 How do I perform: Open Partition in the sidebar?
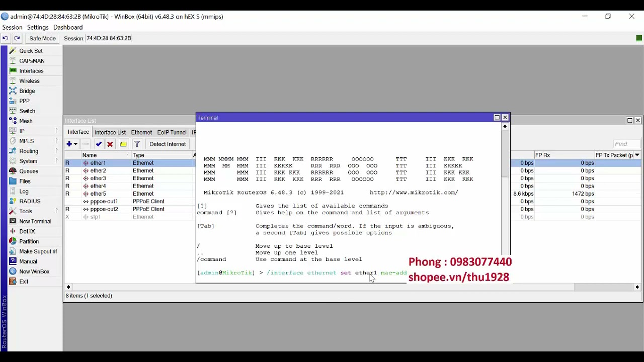pyautogui.click(x=29, y=241)
